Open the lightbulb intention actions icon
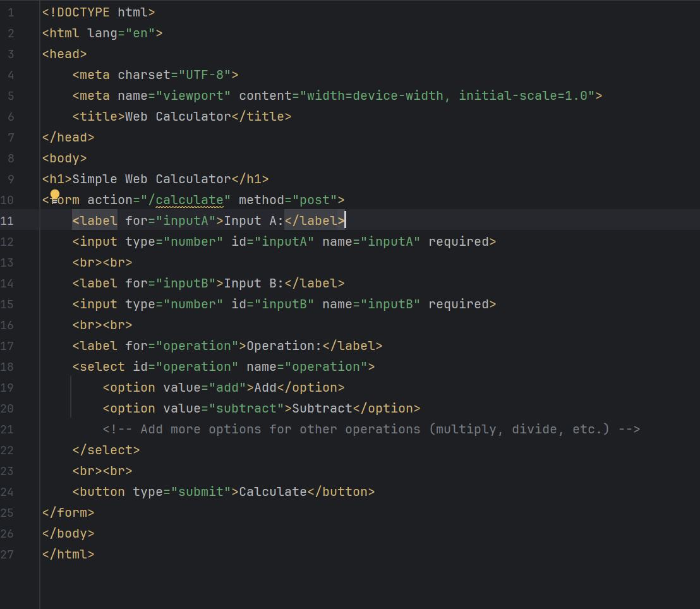This screenshot has height=609, width=700. coord(54,195)
